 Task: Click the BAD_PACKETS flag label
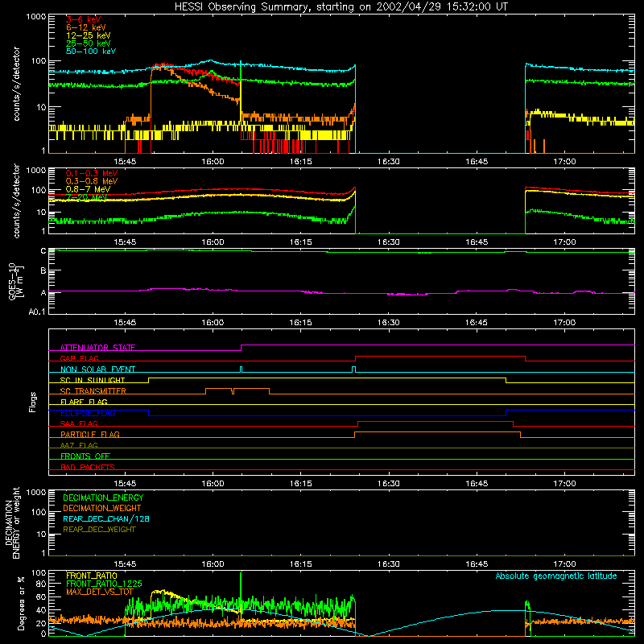click(x=88, y=467)
